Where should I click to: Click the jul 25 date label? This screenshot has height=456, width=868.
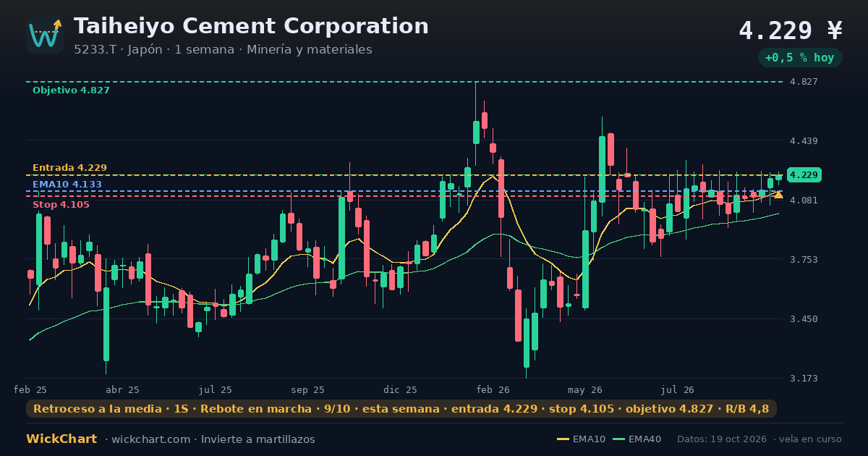click(216, 389)
